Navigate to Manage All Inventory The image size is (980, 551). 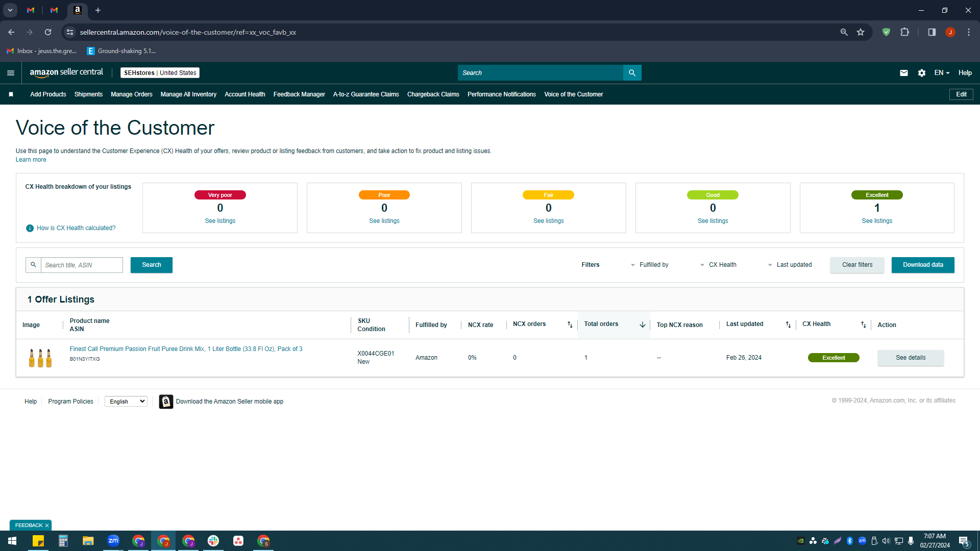(x=188, y=94)
